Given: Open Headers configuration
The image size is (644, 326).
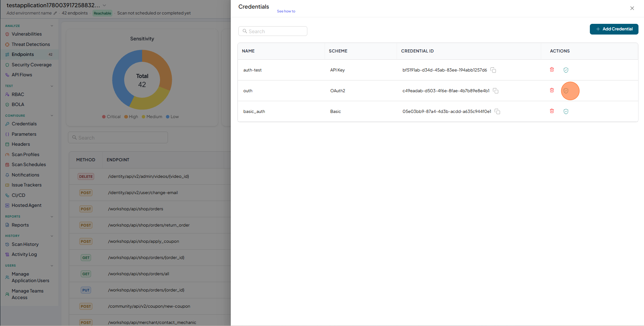Looking at the screenshot, I should (21, 144).
